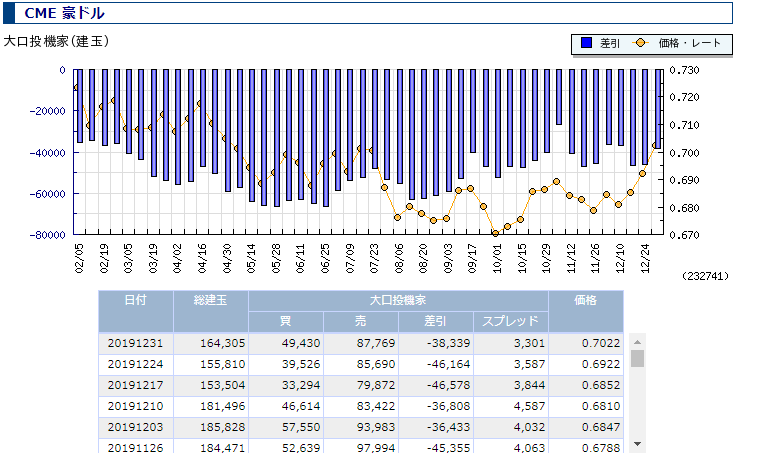Click price value 0.6922
Image resolution: width=773 pixels, height=461 pixels.
point(601,364)
